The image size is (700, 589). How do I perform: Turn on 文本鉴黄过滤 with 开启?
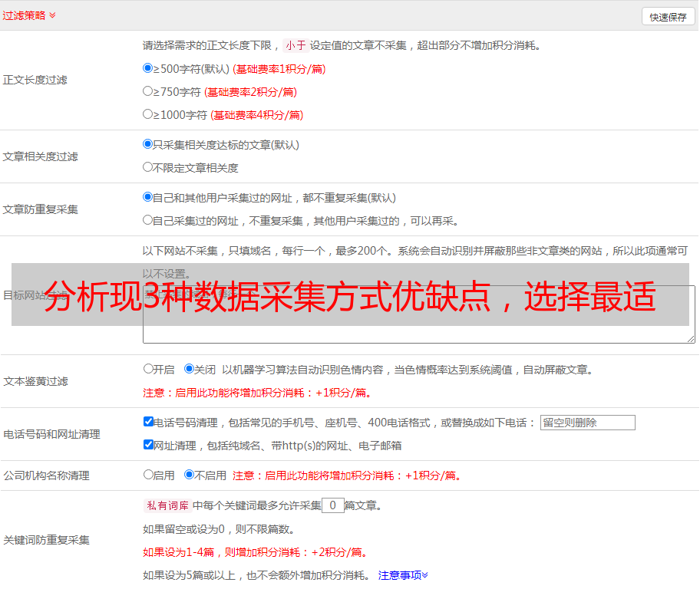pyautogui.click(x=149, y=369)
